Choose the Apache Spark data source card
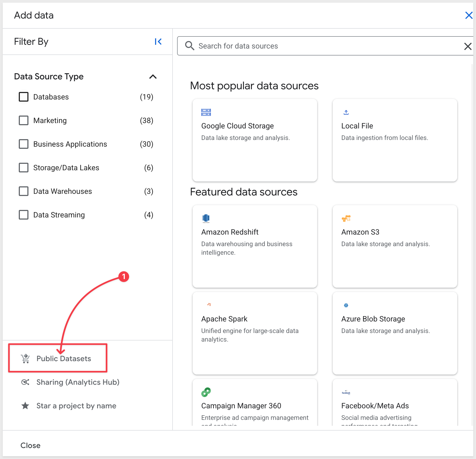Screen dimensions: 476x459 pos(255,333)
